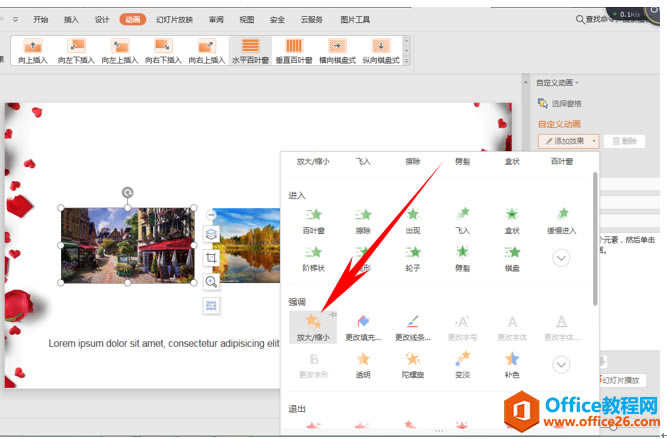Select the 陀螺旋 emphasis effect
Image resolution: width=667 pixels, height=439 pixels.
click(x=413, y=365)
